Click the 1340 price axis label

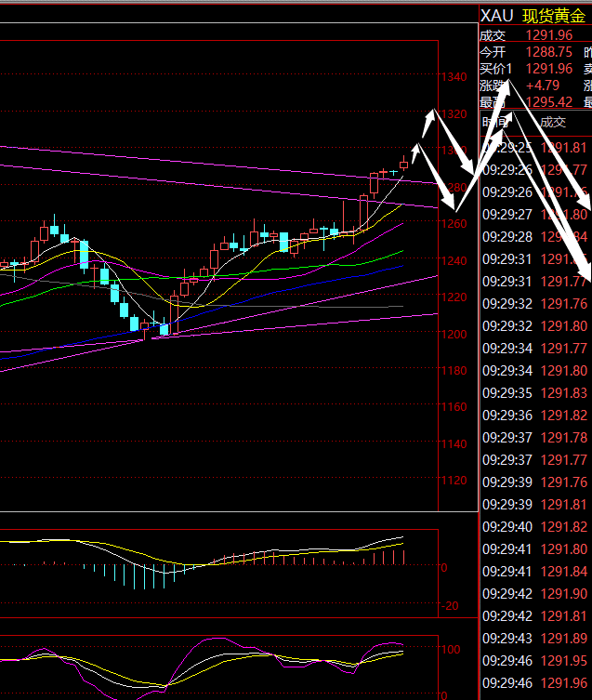pyautogui.click(x=454, y=77)
